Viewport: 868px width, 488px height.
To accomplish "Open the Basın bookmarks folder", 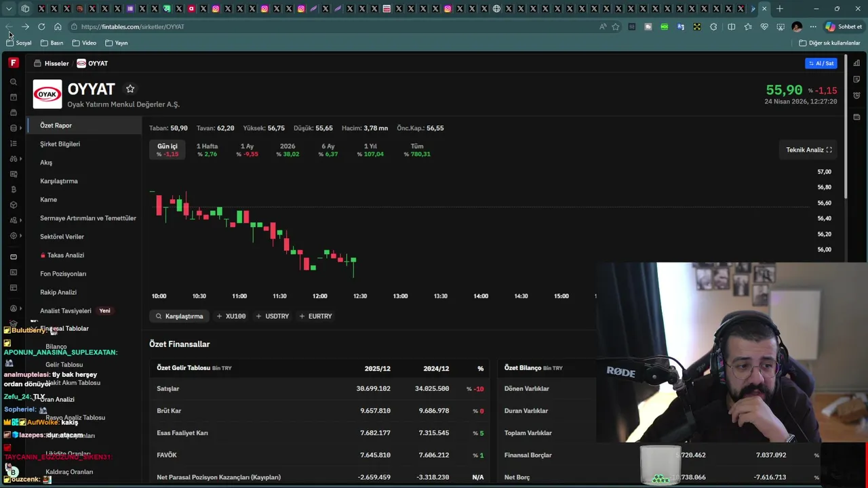I will tap(52, 43).
